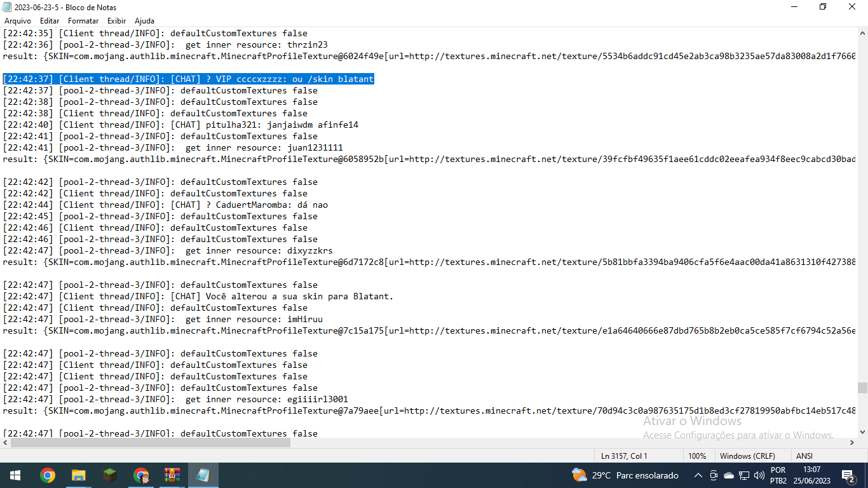The height and width of the screenshot is (488, 868).
Task: Click the line 'get inner resource: juan1231111'
Action: pos(173,147)
